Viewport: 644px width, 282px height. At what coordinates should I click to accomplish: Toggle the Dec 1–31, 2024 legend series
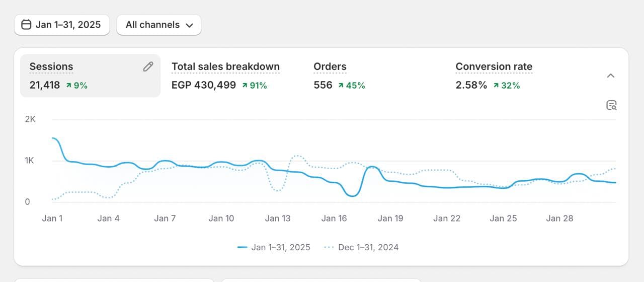362,247
